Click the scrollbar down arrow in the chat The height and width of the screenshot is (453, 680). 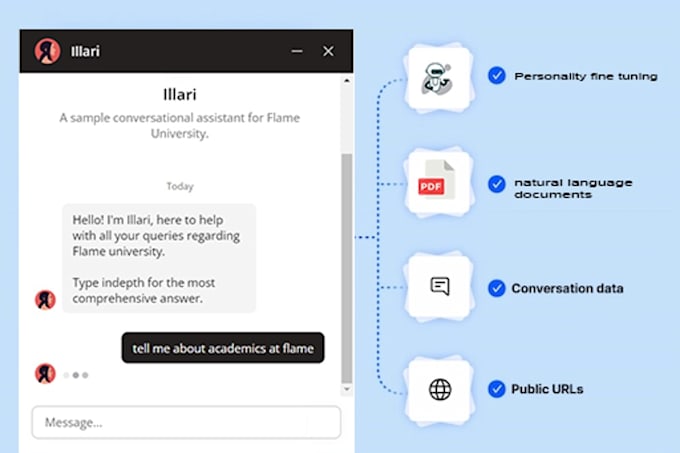click(347, 389)
